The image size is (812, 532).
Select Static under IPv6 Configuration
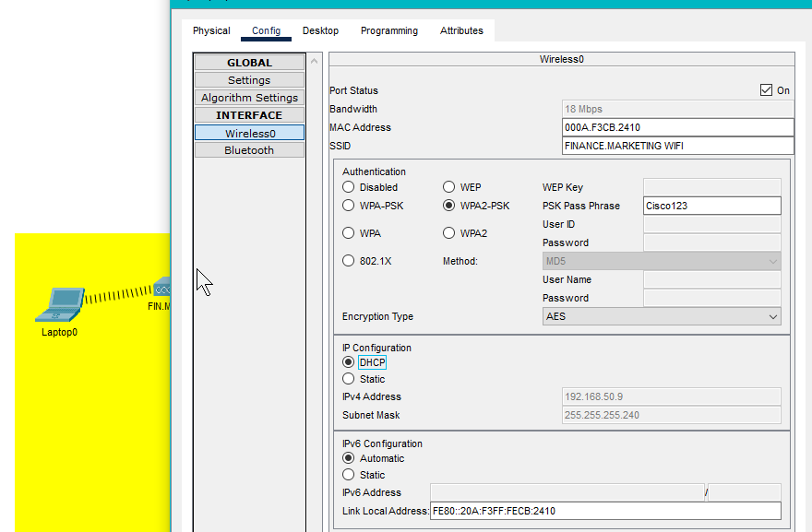click(x=349, y=475)
